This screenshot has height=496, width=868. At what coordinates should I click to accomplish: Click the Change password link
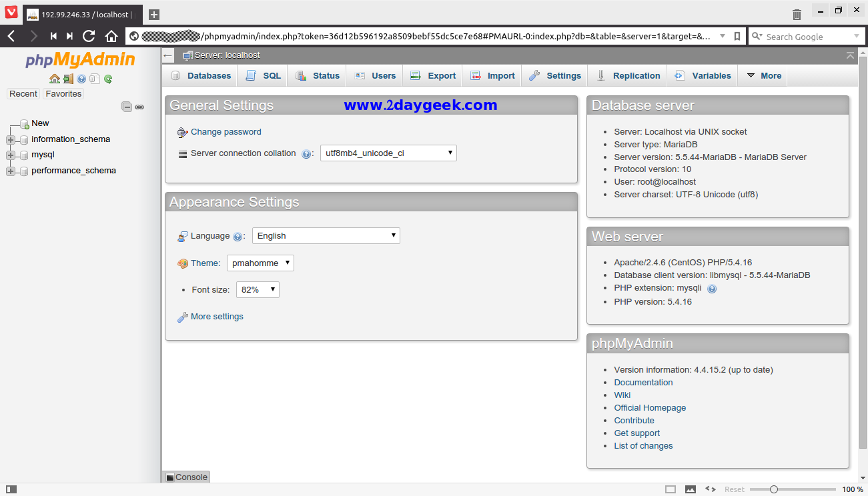click(226, 132)
